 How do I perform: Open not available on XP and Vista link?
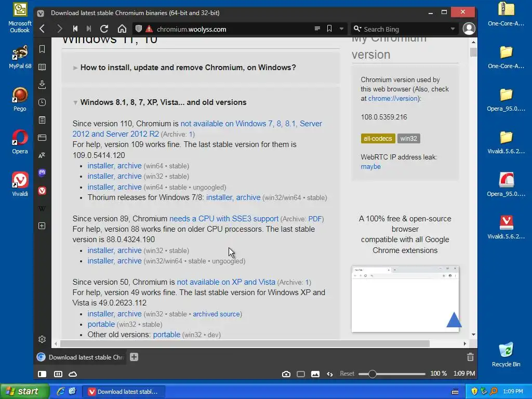coord(226,282)
